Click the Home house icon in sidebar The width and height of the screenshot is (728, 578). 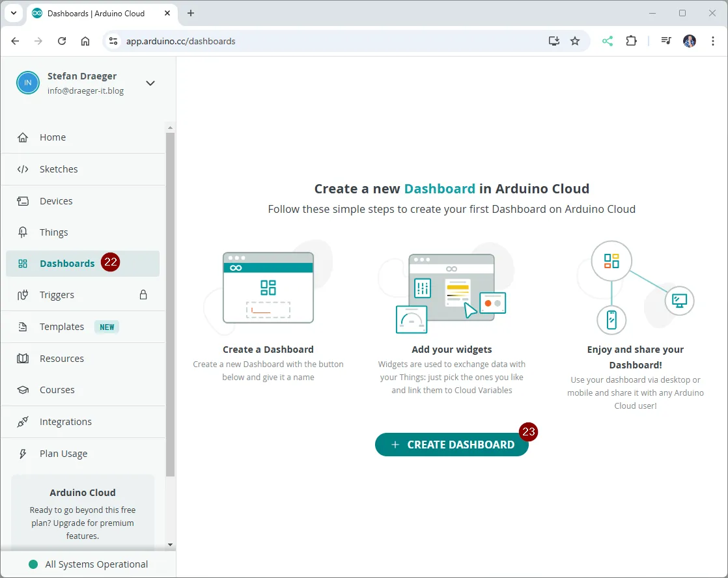point(23,137)
